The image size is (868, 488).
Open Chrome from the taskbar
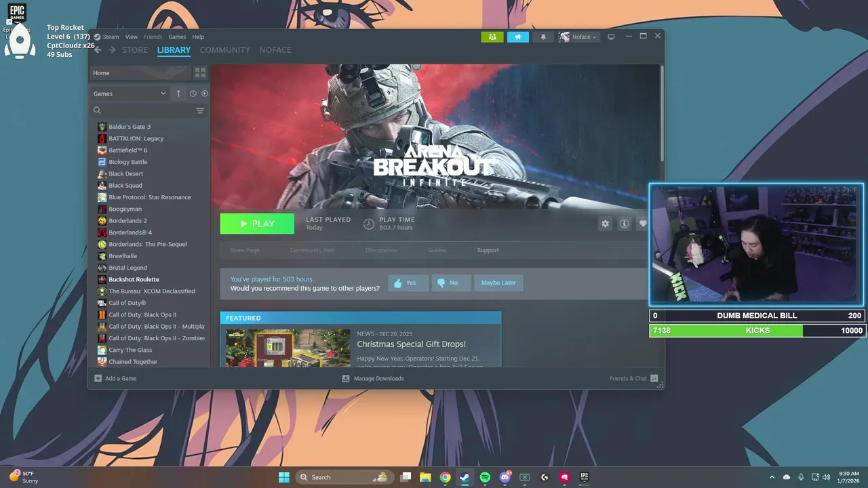click(x=445, y=477)
